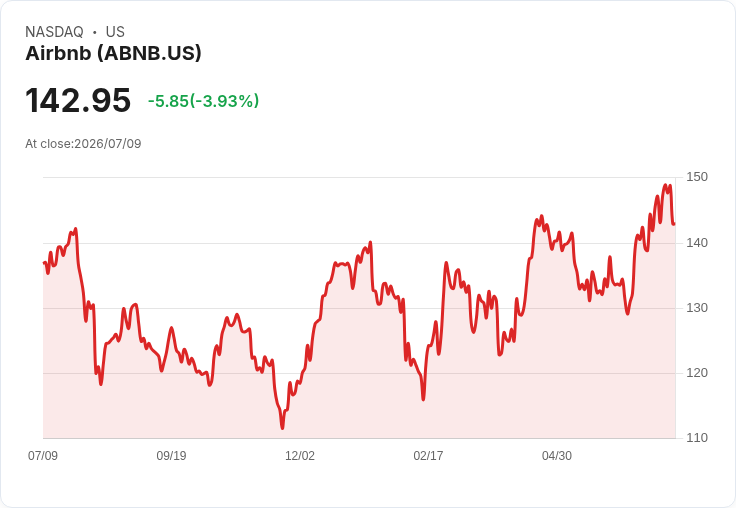736x508 pixels.
Task: Click the 110 y-axis price label
Action: 697,438
